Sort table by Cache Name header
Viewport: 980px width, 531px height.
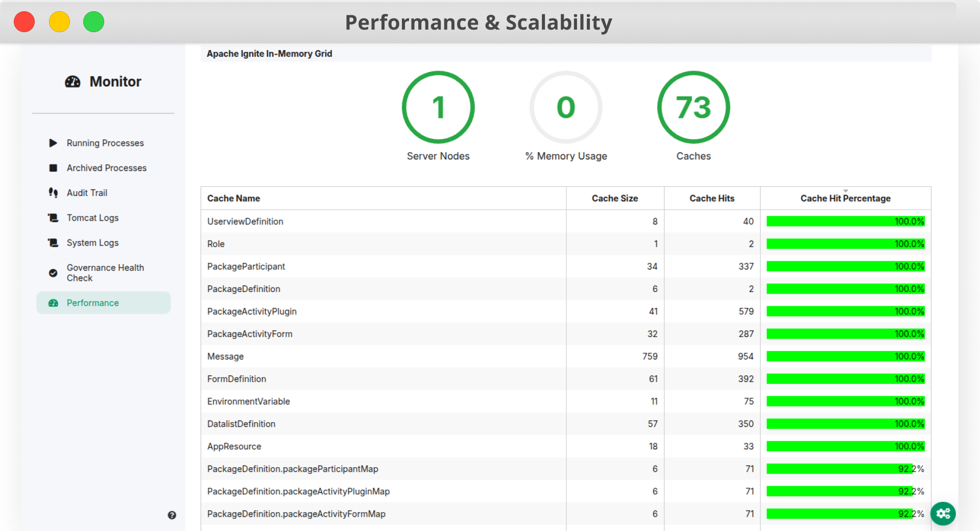[x=233, y=199]
